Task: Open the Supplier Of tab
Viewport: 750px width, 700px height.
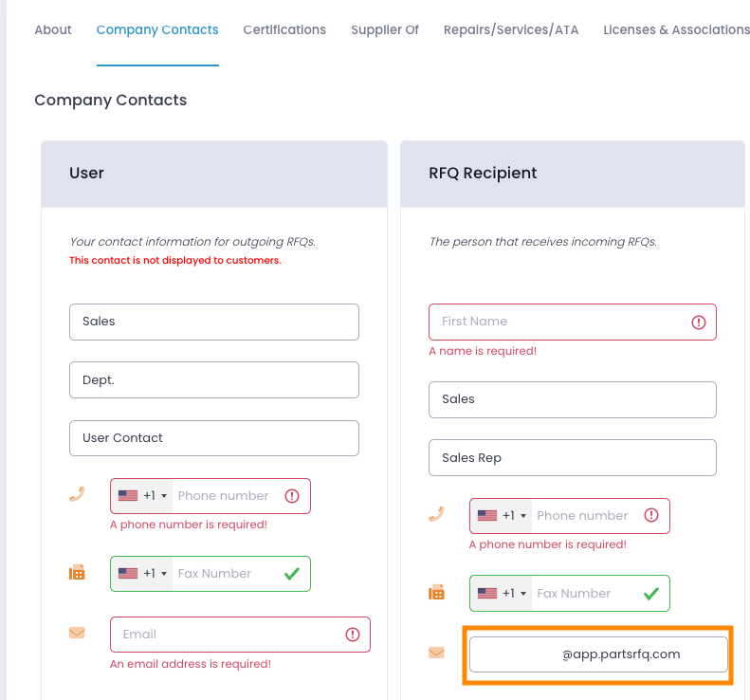Action: (x=385, y=29)
